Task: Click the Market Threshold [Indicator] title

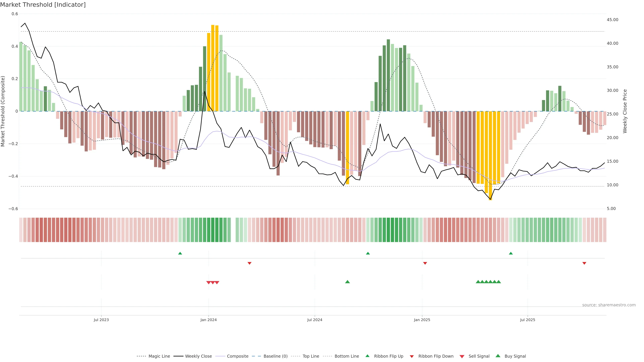Action: pos(43,5)
